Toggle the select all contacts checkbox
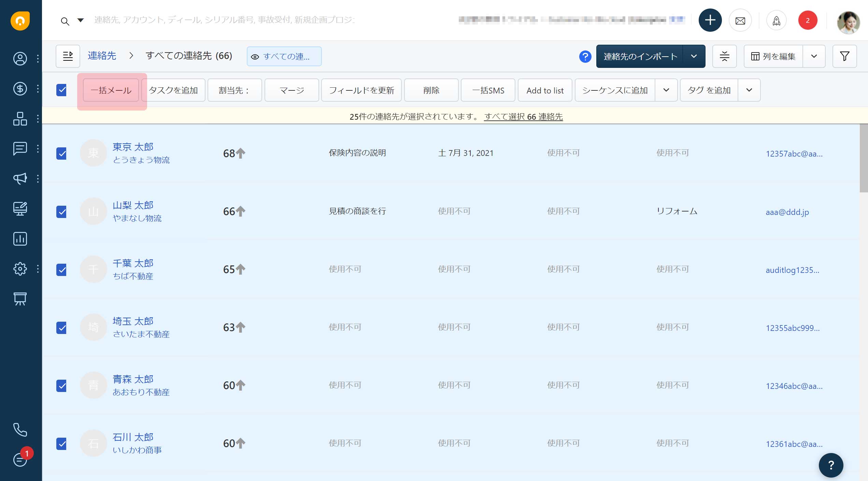Screen dimensions: 868x481 coord(62,90)
